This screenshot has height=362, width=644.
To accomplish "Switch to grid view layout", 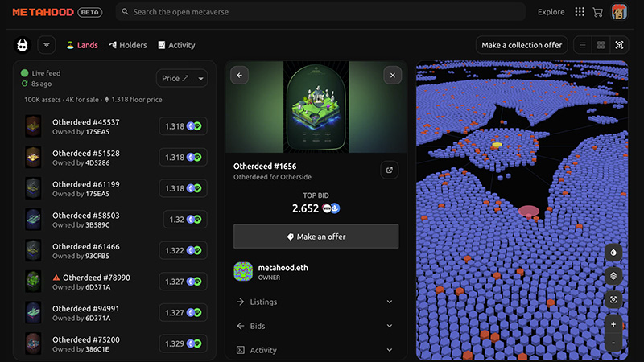I will pyautogui.click(x=601, y=45).
